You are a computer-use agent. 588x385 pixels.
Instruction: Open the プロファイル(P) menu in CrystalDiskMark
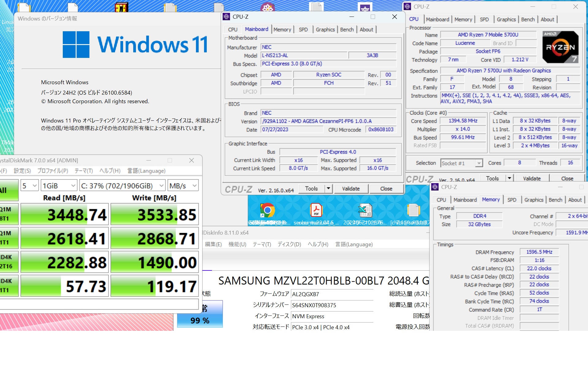[53, 171]
